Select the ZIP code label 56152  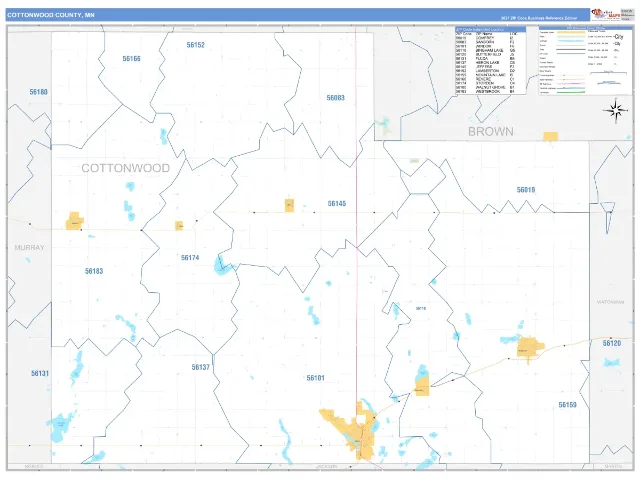pyautogui.click(x=196, y=45)
